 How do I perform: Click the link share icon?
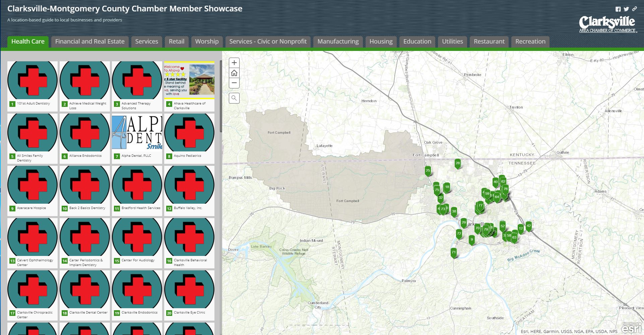point(634,9)
